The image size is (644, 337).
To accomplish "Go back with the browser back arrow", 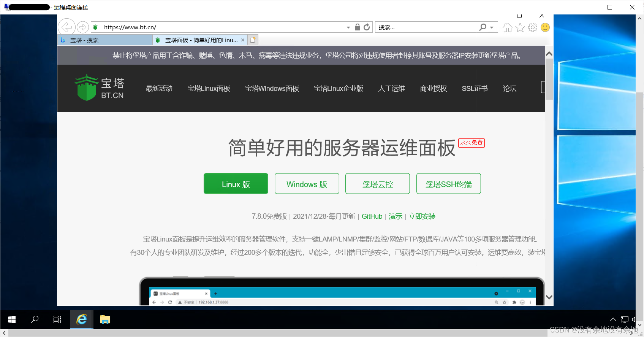I will click(x=66, y=27).
